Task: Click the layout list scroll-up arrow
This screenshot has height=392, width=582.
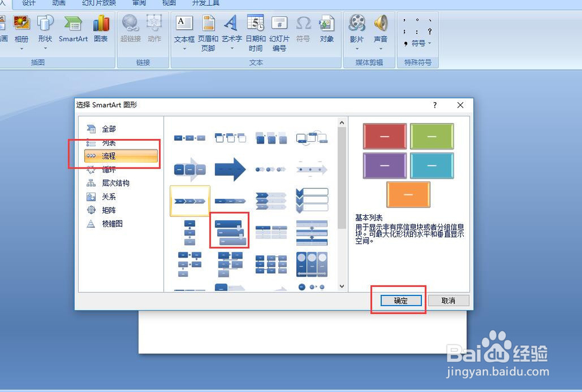Action: tap(342, 123)
